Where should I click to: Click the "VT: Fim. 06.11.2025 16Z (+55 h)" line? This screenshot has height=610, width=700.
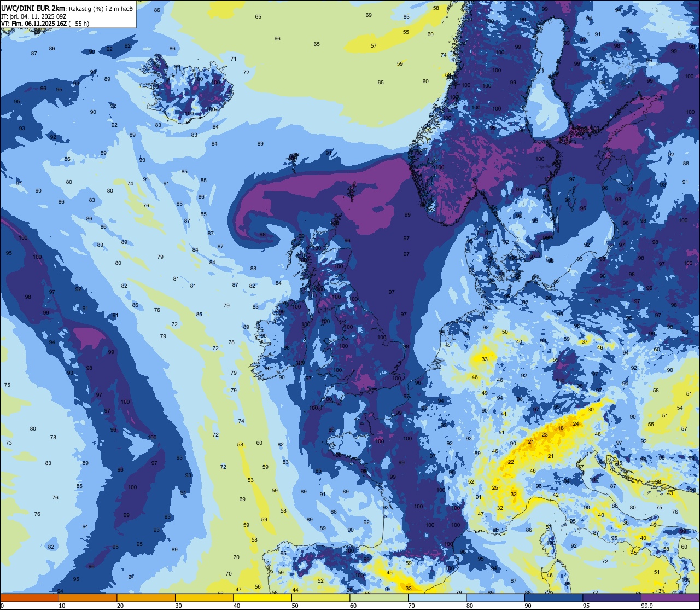45,24
